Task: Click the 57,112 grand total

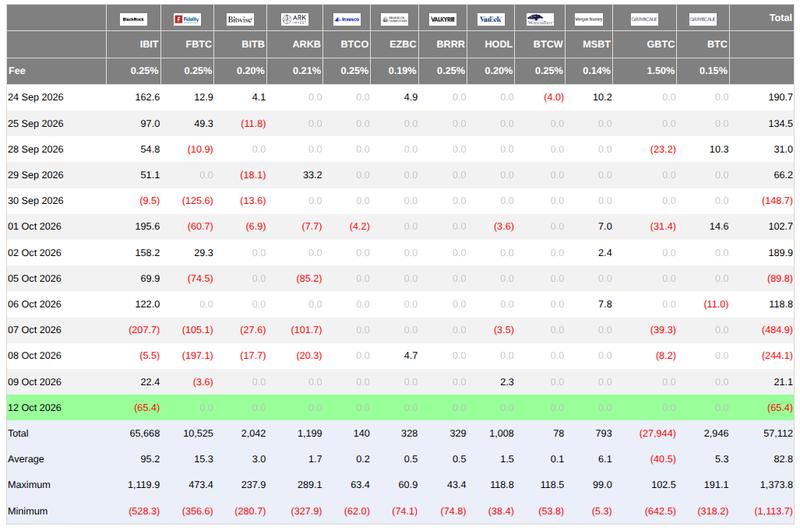Action: click(778, 434)
